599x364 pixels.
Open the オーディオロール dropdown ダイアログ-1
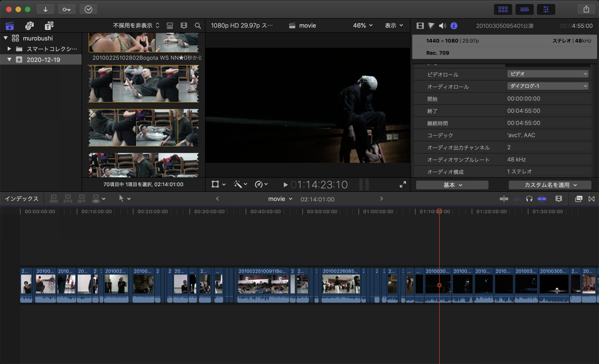pos(548,86)
